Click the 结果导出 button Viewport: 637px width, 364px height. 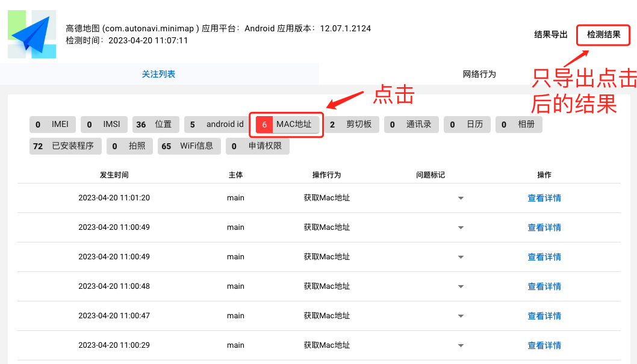(x=550, y=35)
